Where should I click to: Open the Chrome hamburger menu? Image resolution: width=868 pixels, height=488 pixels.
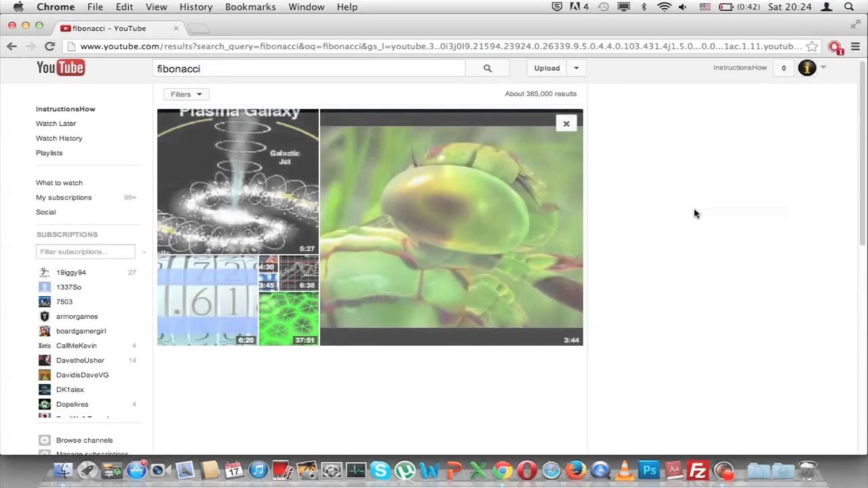click(855, 46)
